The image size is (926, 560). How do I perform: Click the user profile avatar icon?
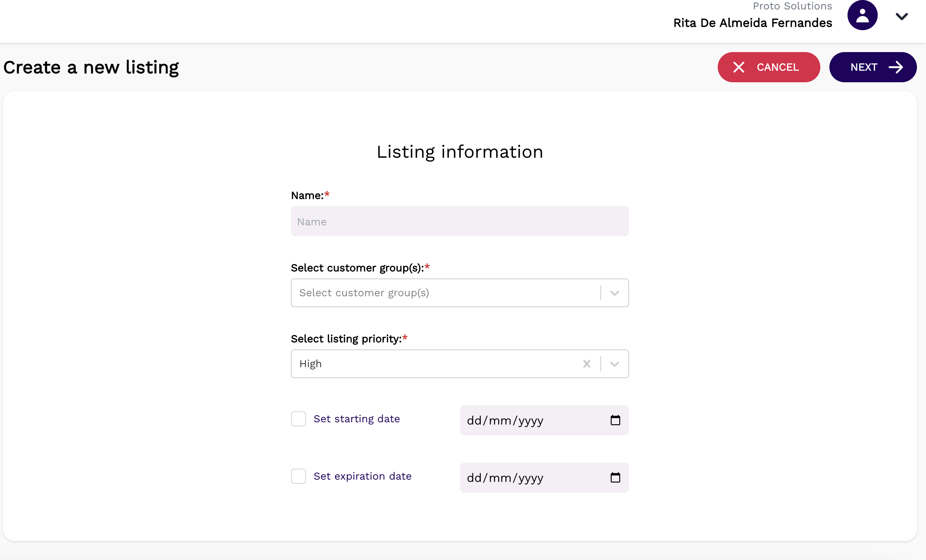862,15
